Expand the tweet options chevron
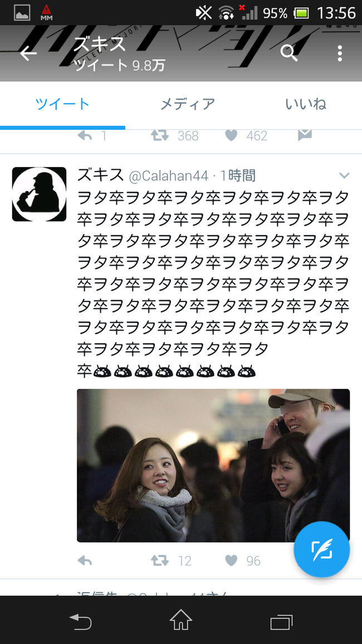The height and width of the screenshot is (644, 362). [344, 176]
